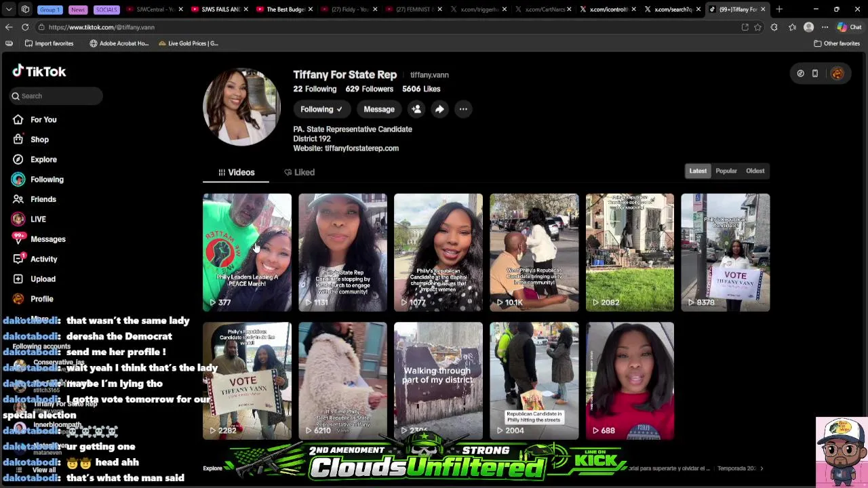868x488 pixels.
Task: Open the browser extensions puzzle icon
Action: pyautogui.click(x=774, y=27)
